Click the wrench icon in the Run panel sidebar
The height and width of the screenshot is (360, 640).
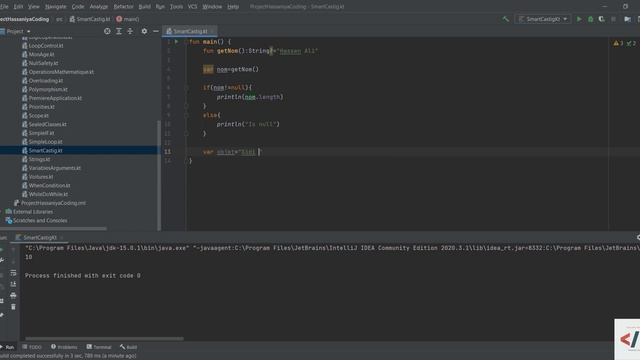[x=2, y=260]
